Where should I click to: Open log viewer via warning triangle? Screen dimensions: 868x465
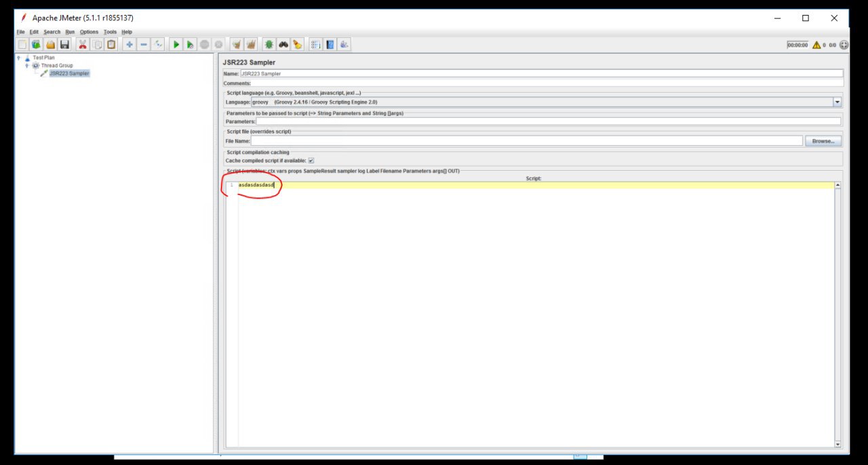816,45
